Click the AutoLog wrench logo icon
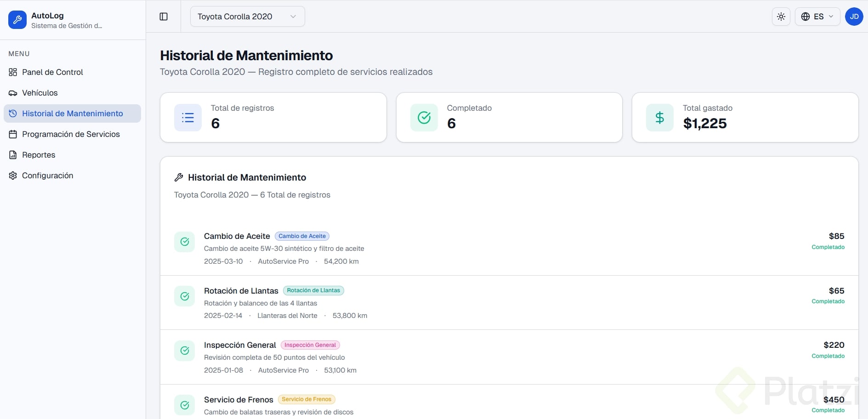868x419 pixels. pyautogui.click(x=17, y=20)
